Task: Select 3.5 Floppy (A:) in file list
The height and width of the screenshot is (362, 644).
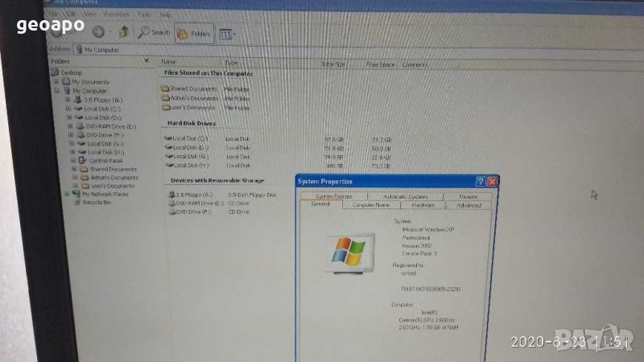Action: [x=190, y=195]
